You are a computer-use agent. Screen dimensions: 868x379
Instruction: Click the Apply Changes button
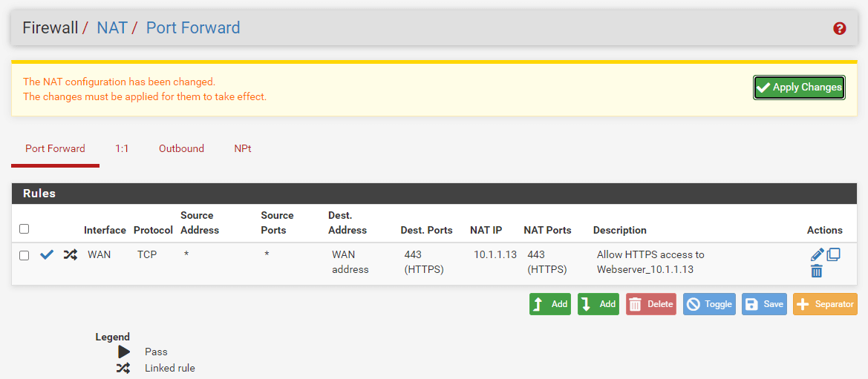(799, 88)
